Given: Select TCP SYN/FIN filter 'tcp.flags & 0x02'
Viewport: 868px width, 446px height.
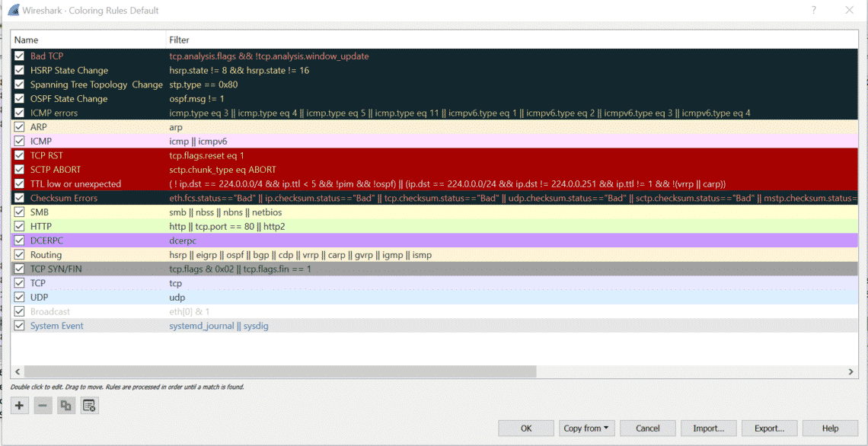Looking at the screenshot, I should click(241, 269).
